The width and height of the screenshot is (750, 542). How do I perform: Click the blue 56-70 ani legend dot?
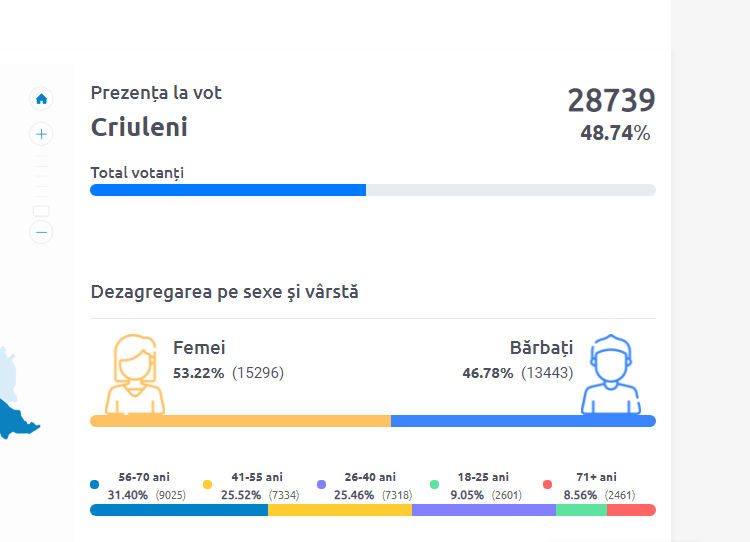coord(95,484)
